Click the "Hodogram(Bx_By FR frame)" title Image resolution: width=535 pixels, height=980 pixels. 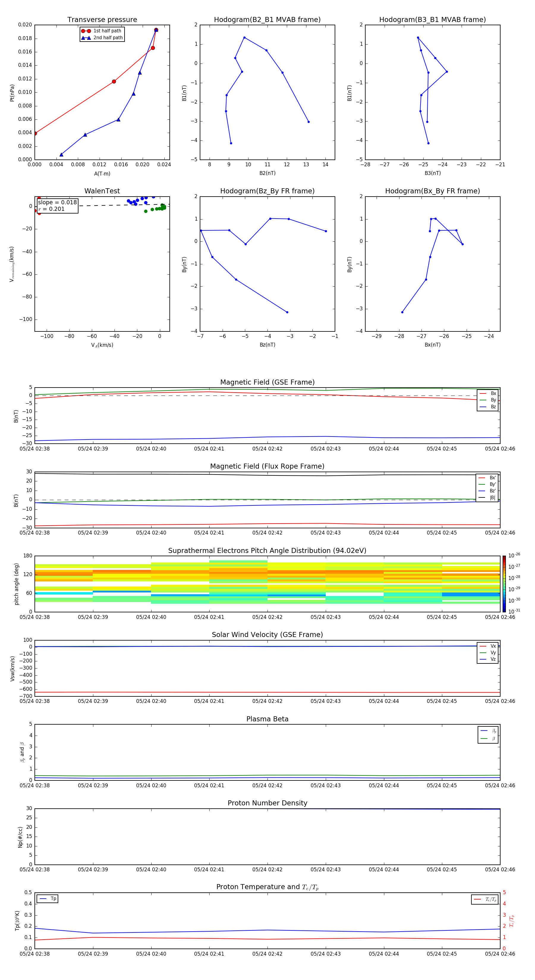[x=432, y=191]
